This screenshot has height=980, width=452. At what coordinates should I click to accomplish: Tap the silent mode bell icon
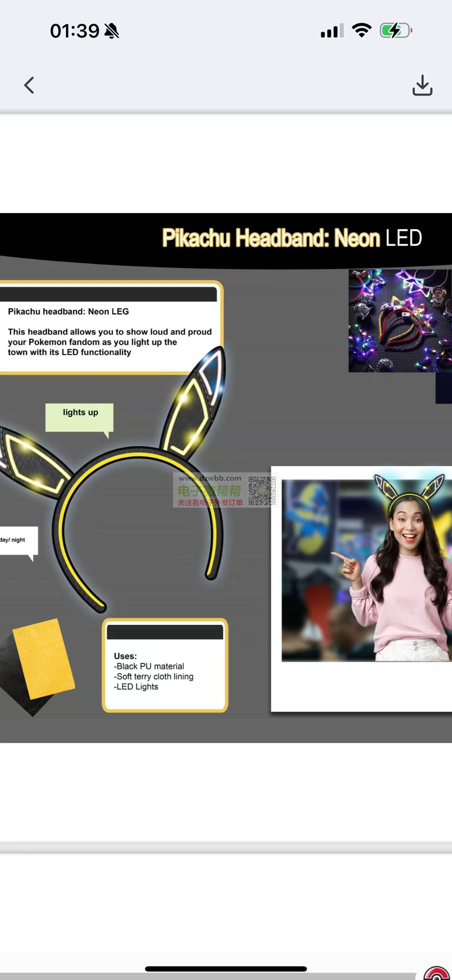coord(111,31)
